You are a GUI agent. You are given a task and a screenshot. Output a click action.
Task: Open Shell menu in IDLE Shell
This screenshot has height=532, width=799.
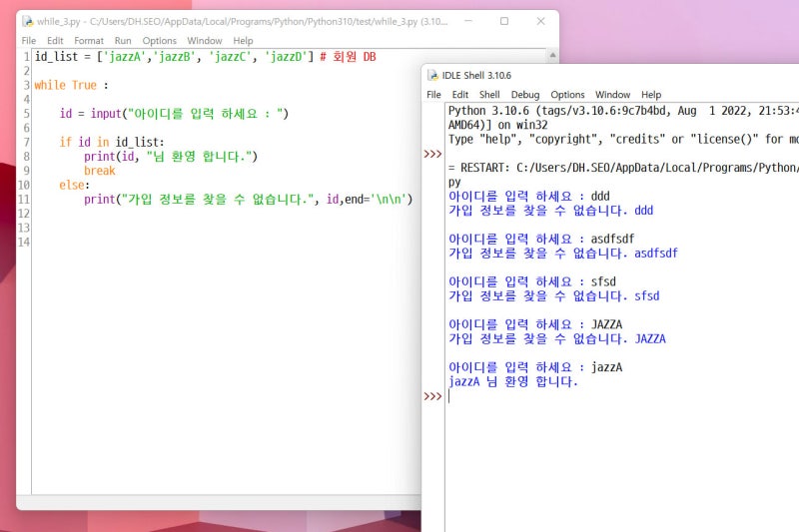point(489,95)
